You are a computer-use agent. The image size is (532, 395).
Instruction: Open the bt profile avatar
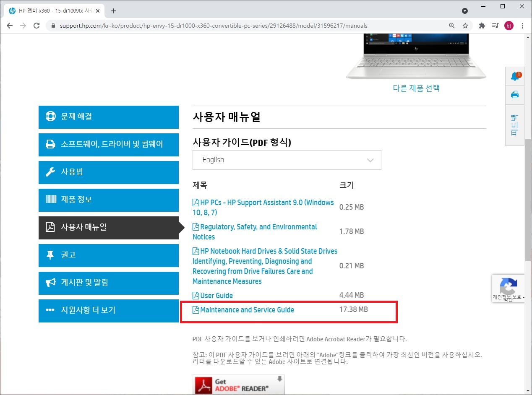coord(509,26)
